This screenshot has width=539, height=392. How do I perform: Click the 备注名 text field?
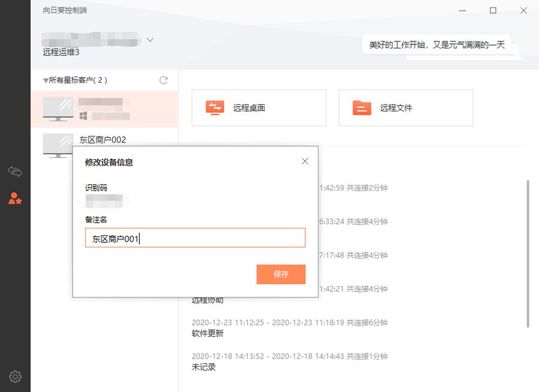(x=195, y=238)
